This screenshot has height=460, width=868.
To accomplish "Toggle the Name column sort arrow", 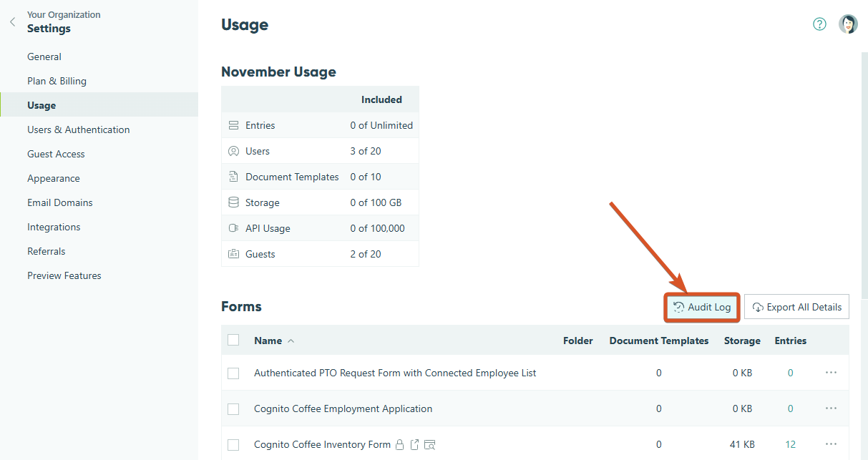I will click(x=289, y=341).
